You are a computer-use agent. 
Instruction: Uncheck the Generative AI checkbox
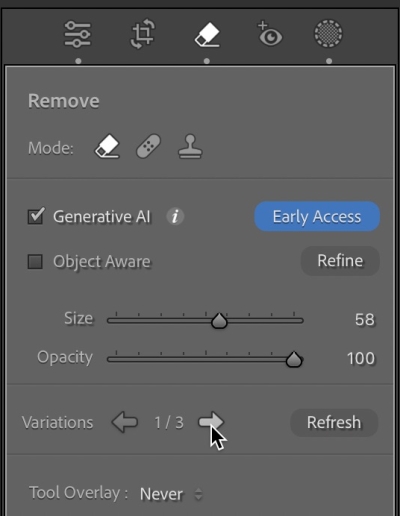point(35,216)
